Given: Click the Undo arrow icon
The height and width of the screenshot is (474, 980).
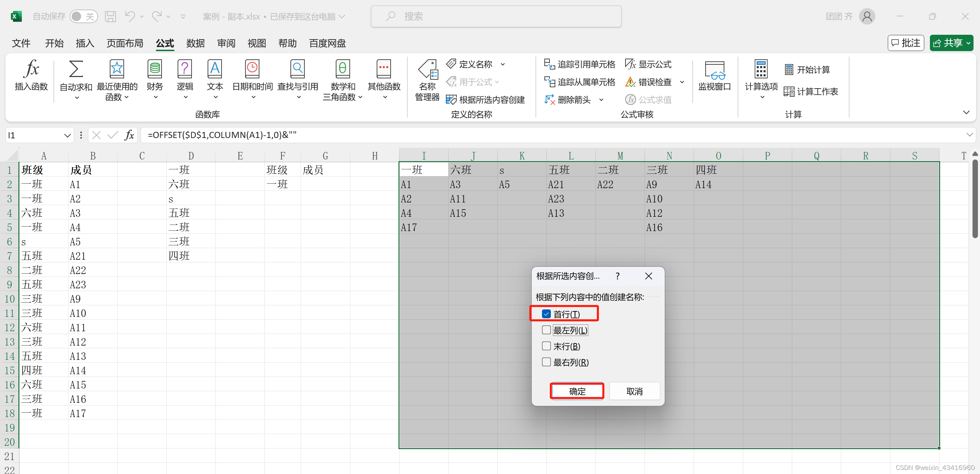Looking at the screenshot, I should (130, 16).
